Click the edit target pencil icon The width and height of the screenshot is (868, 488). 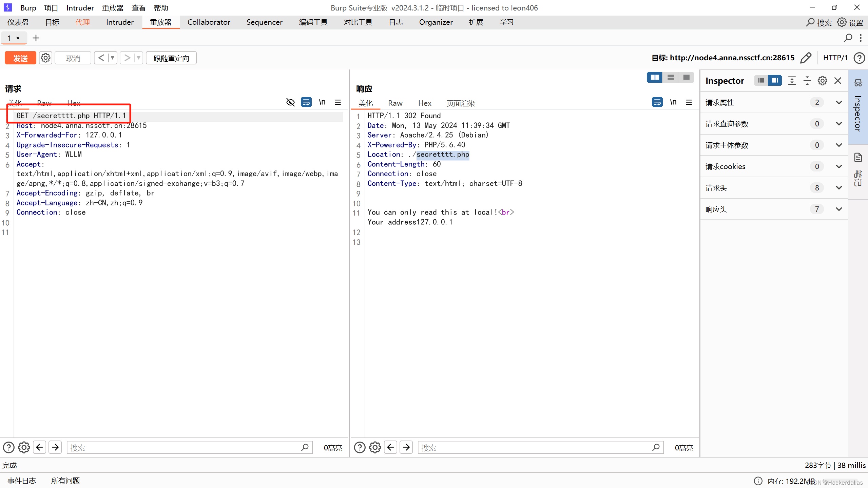tap(806, 58)
